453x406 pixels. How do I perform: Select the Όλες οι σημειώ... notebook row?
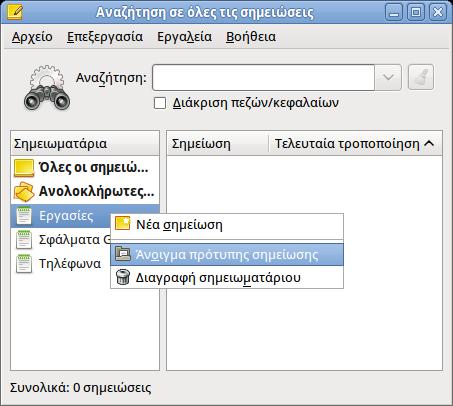[85, 168]
